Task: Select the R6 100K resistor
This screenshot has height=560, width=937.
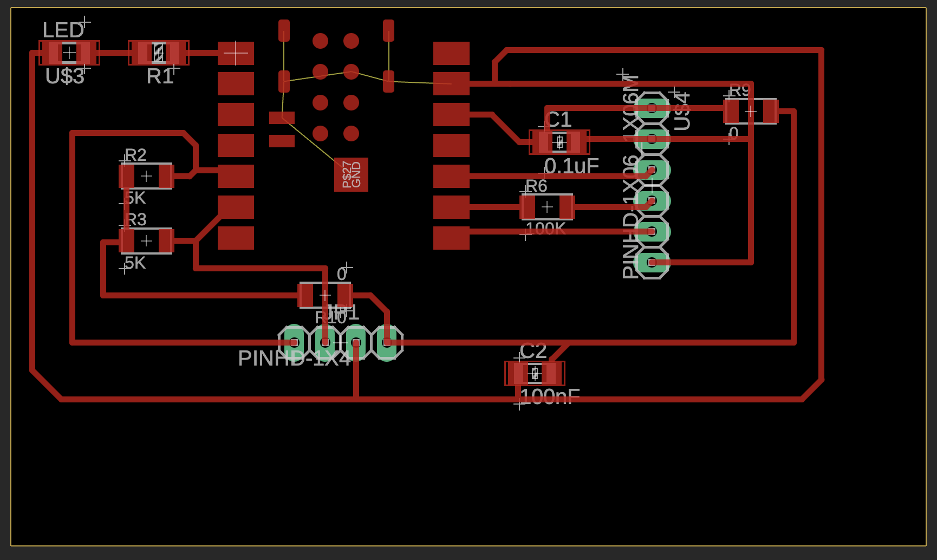Action: click(x=547, y=207)
